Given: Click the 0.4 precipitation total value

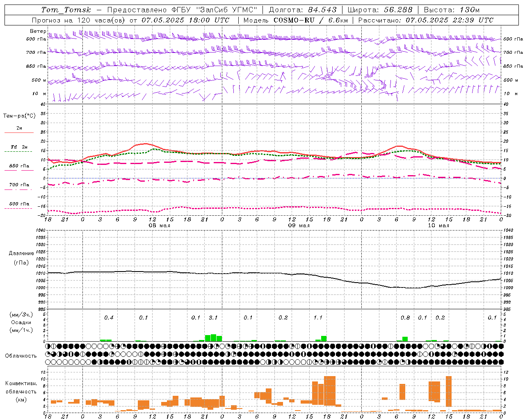Looking at the screenshot, I should coord(109,318).
